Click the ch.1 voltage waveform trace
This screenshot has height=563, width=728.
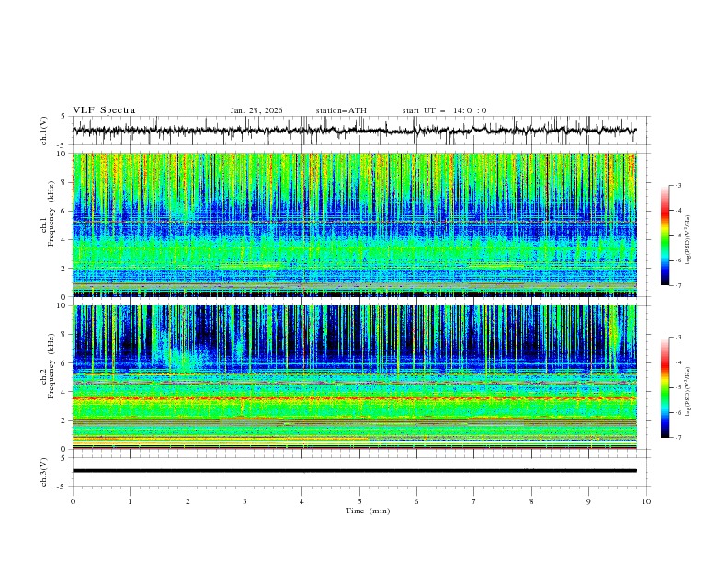tap(354, 131)
